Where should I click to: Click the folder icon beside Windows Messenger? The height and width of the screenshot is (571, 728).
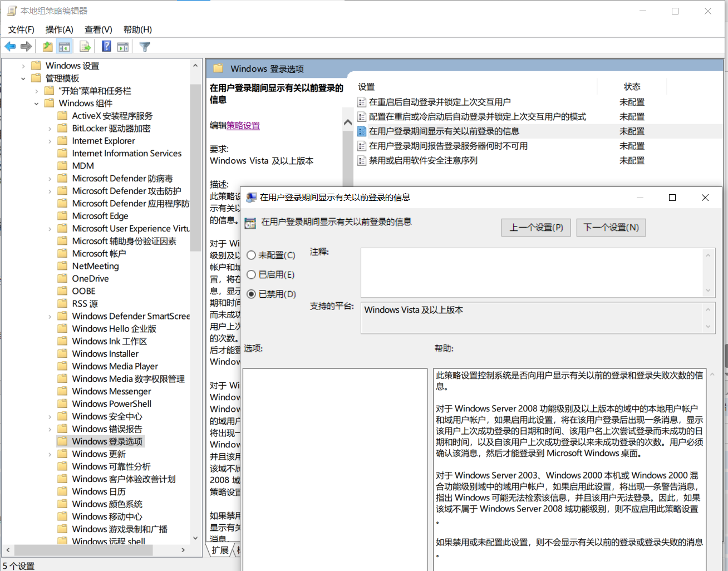point(62,391)
